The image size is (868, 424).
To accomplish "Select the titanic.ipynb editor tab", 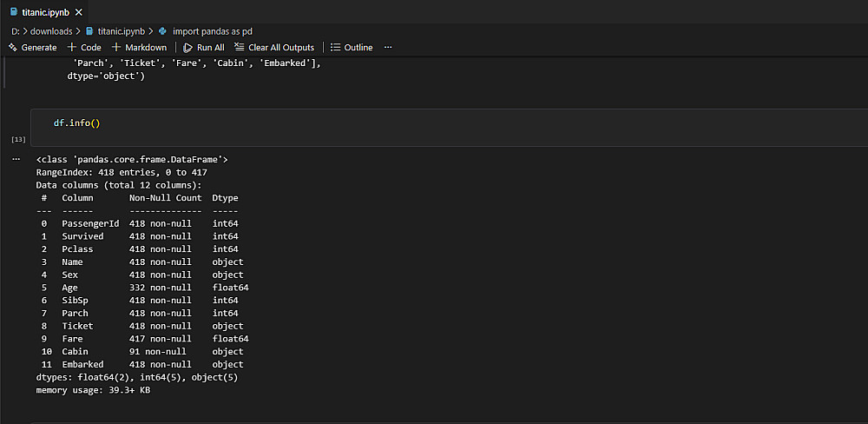I will pos(46,13).
